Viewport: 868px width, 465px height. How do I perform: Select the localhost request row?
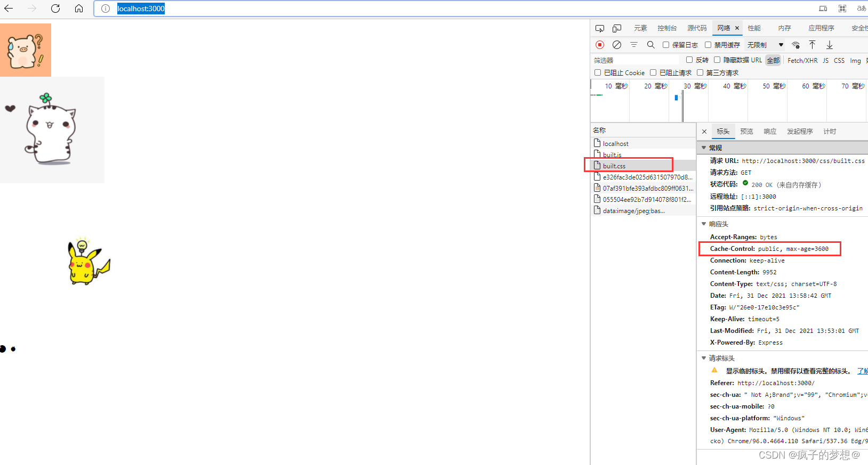point(643,143)
